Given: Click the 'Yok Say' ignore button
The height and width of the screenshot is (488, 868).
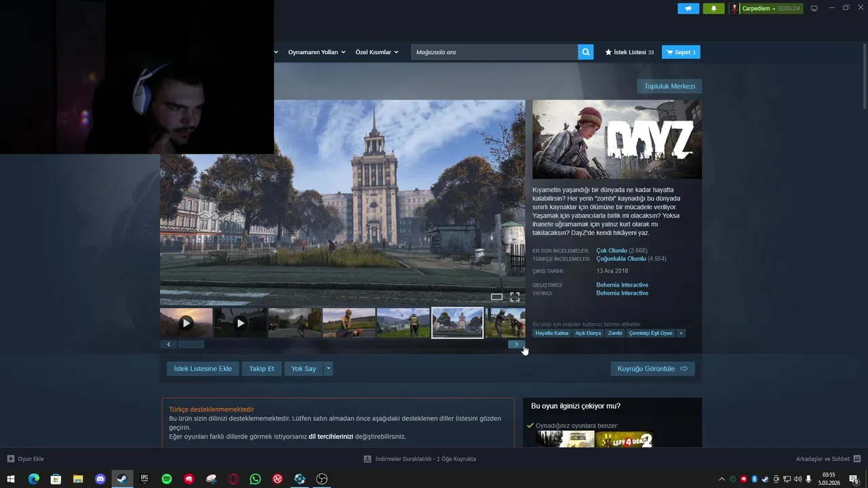Looking at the screenshot, I should tap(303, 369).
